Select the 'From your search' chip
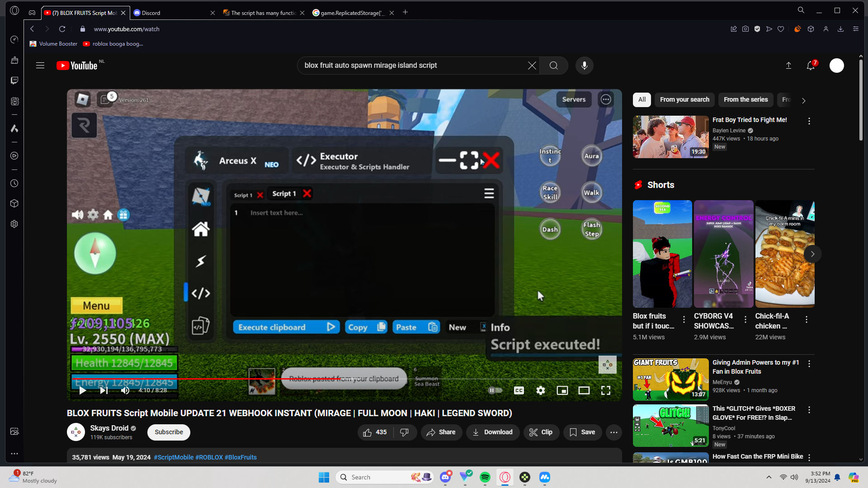 (684, 100)
